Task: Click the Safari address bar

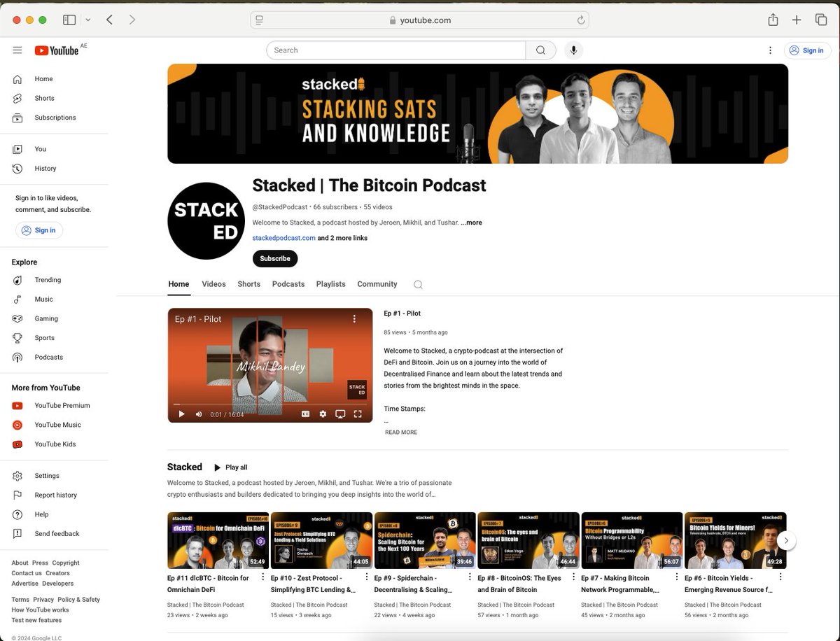Action: point(419,20)
